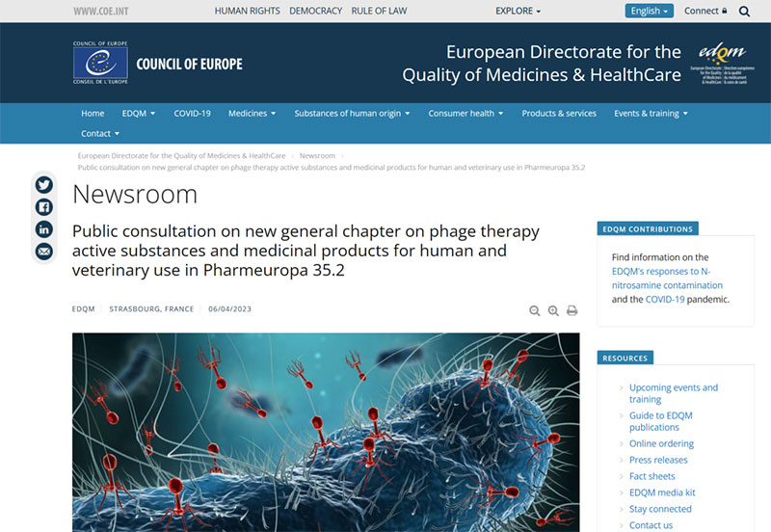Expand the Events & training menu
771x532 pixels.
click(651, 114)
